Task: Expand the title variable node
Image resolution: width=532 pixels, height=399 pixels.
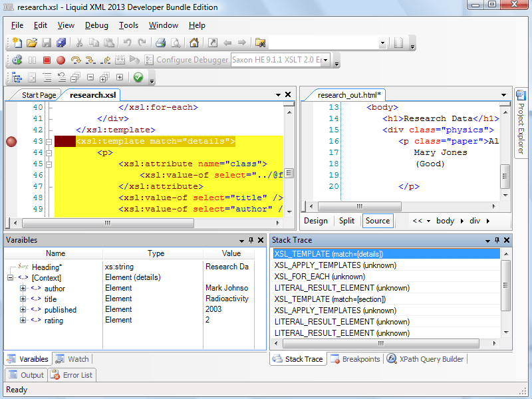Action: [23, 299]
